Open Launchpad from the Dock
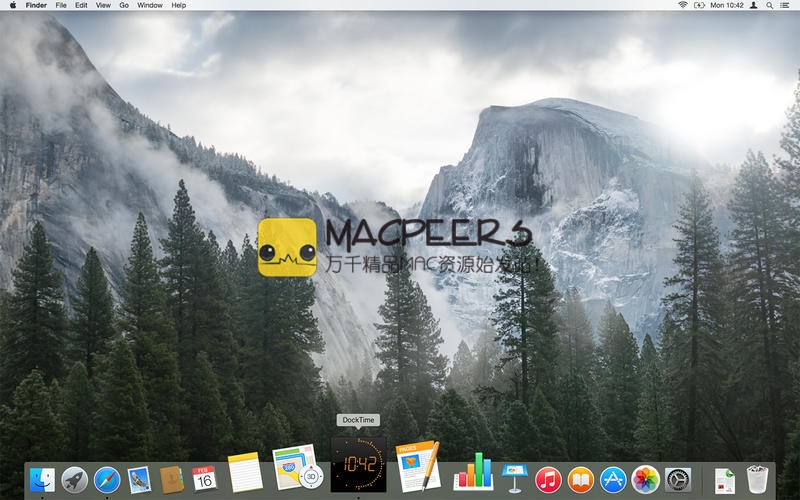This screenshot has width=800, height=500. pos(75,480)
